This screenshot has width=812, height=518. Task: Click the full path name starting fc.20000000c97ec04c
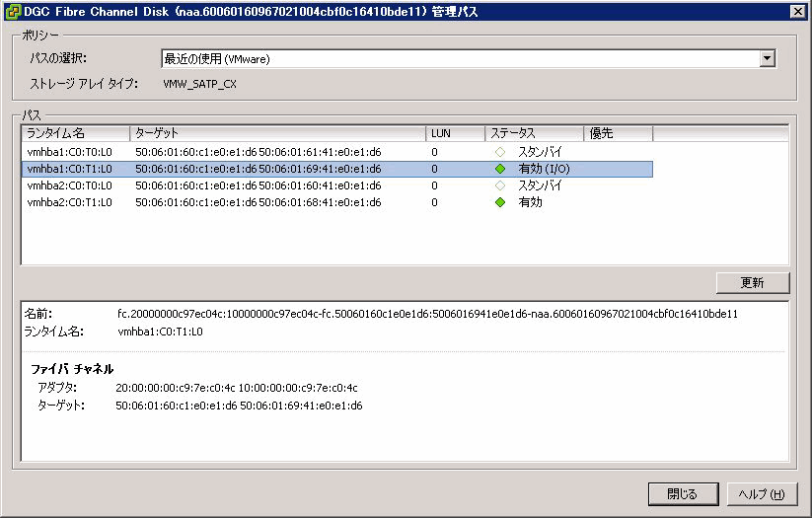(x=428, y=314)
